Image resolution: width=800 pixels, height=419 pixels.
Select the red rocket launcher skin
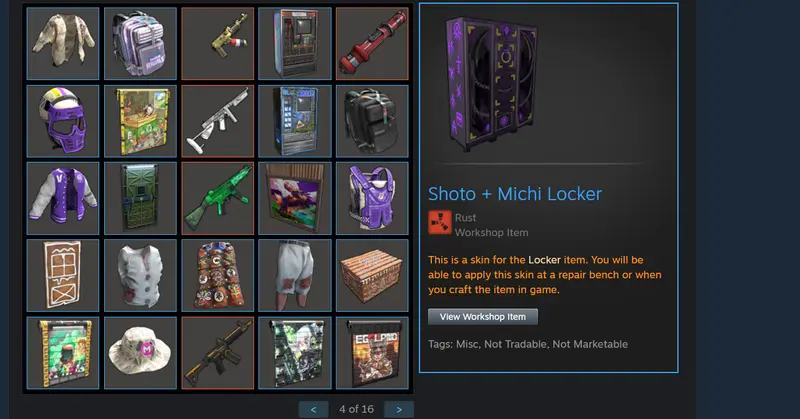tap(372, 44)
